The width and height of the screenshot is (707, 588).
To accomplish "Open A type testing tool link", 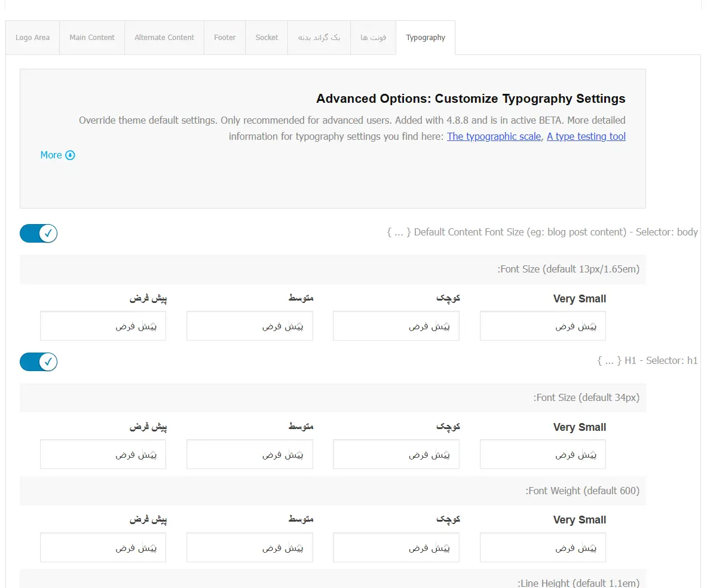I will pos(586,136).
